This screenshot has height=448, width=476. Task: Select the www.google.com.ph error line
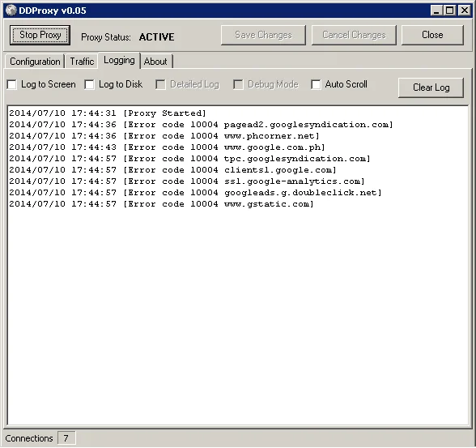[x=167, y=147]
